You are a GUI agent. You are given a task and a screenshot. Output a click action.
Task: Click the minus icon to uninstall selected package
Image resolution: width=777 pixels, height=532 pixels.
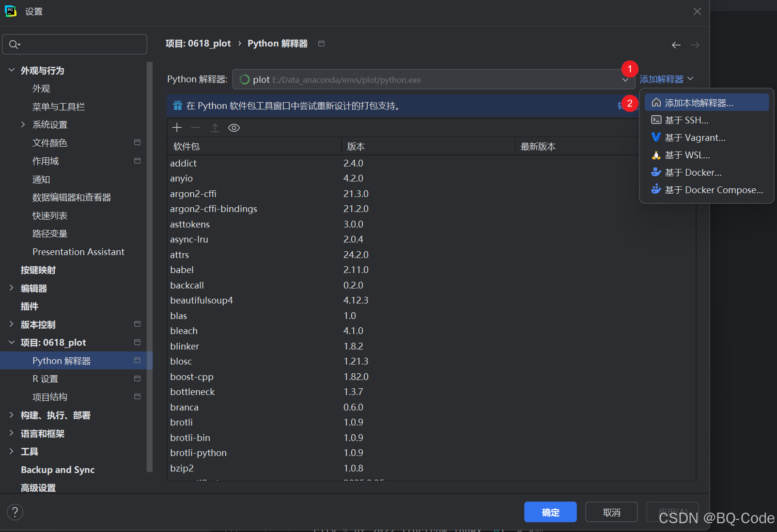coord(196,127)
